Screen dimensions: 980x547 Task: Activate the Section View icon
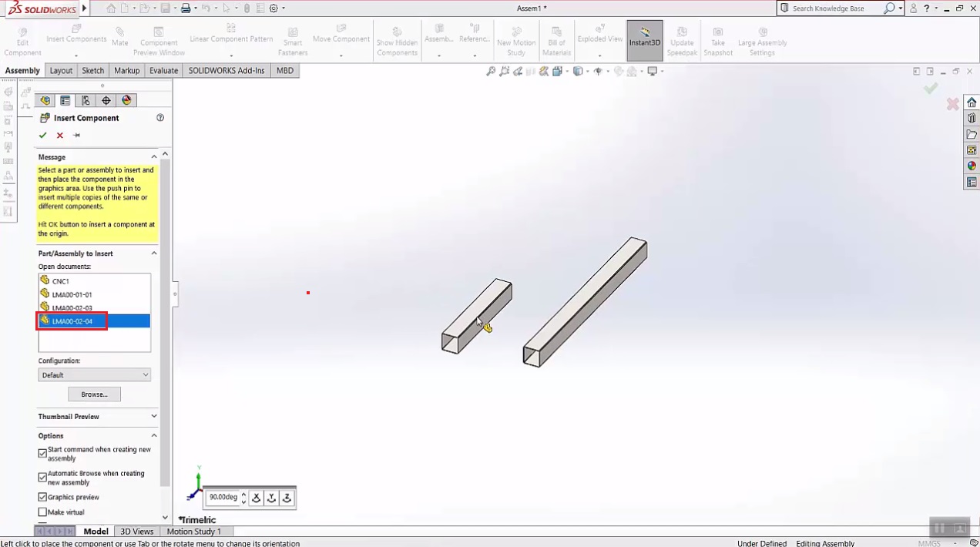point(544,71)
